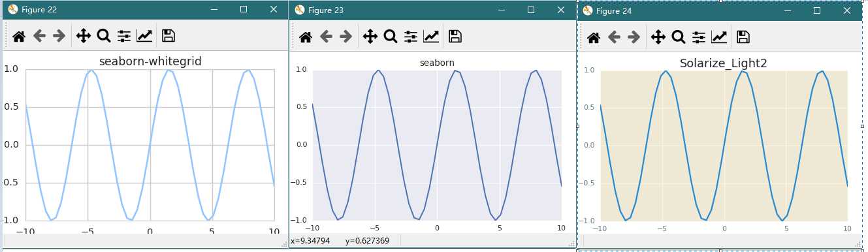Click resize grip of Figure 22 window
Screen dimensions: 868x252
[x=284, y=244]
